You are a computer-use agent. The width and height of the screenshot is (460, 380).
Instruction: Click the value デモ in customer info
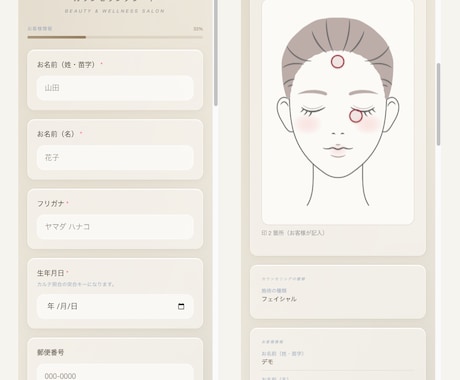(x=267, y=362)
